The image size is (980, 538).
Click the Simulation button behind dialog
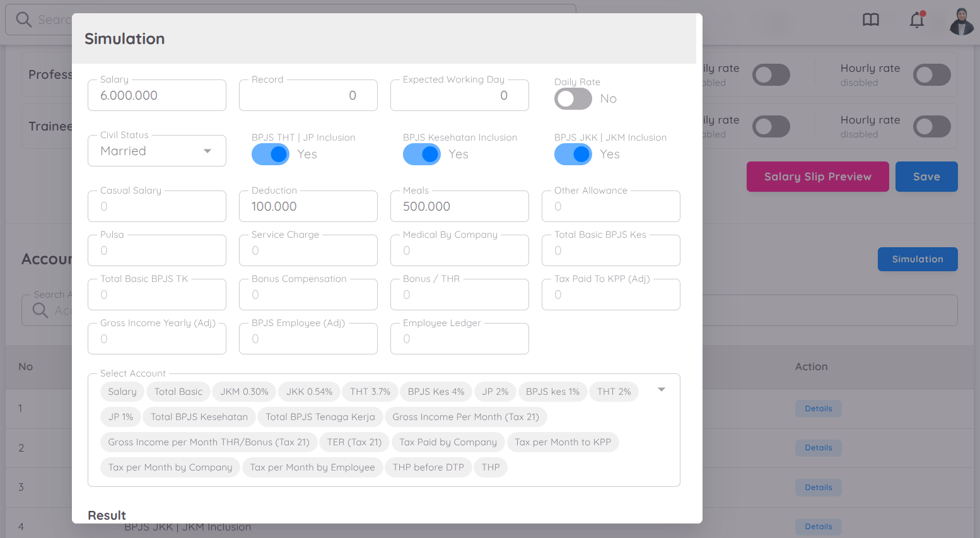click(x=917, y=259)
